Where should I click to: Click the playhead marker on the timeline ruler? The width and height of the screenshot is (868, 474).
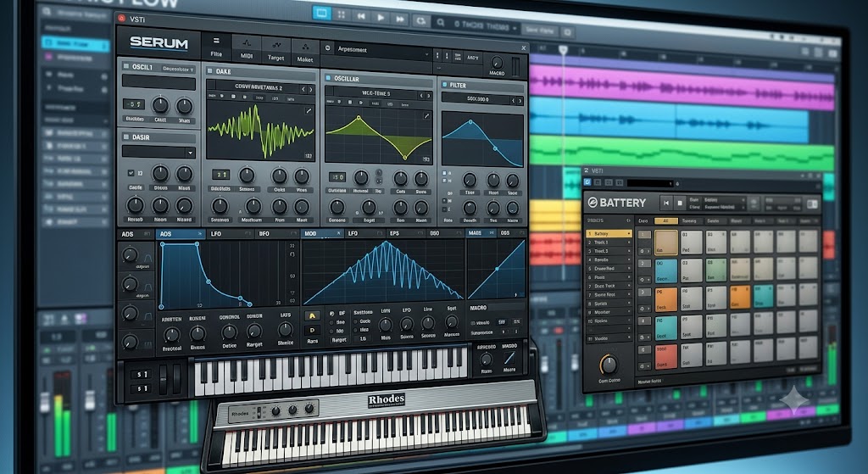click(x=563, y=50)
